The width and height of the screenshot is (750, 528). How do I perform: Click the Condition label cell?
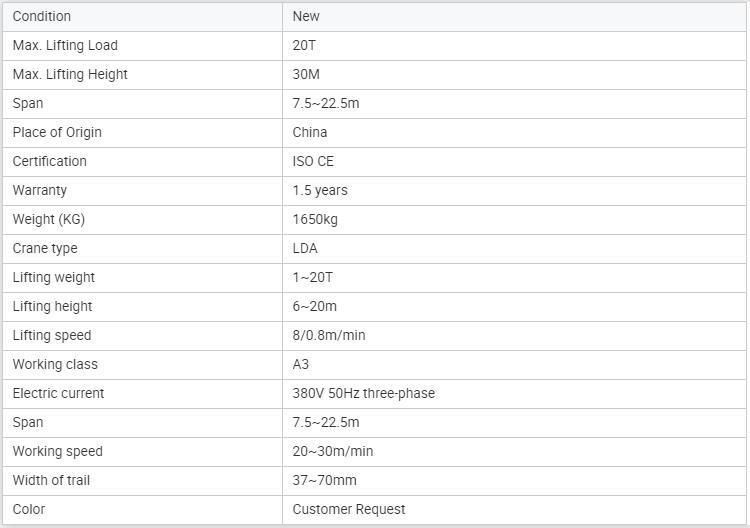point(143,17)
